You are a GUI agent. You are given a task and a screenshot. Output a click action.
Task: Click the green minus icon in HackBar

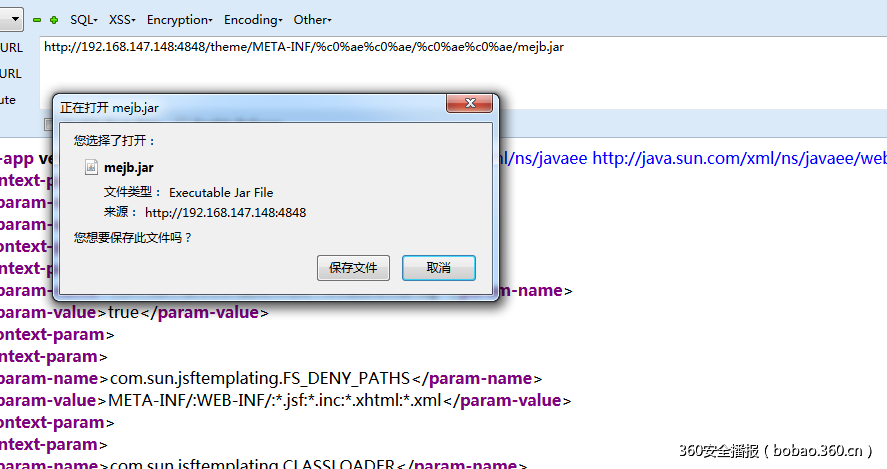click(x=37, y=20)
